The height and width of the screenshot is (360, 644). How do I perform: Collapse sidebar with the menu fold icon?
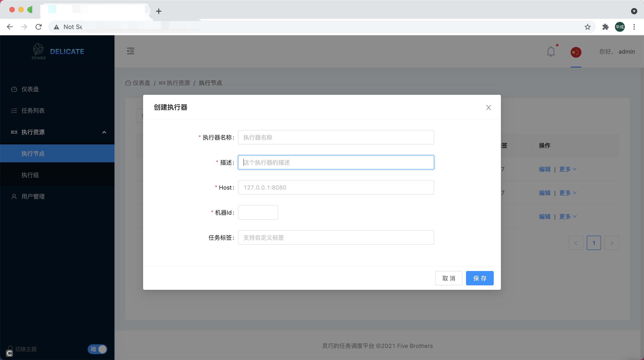point(131,51)
